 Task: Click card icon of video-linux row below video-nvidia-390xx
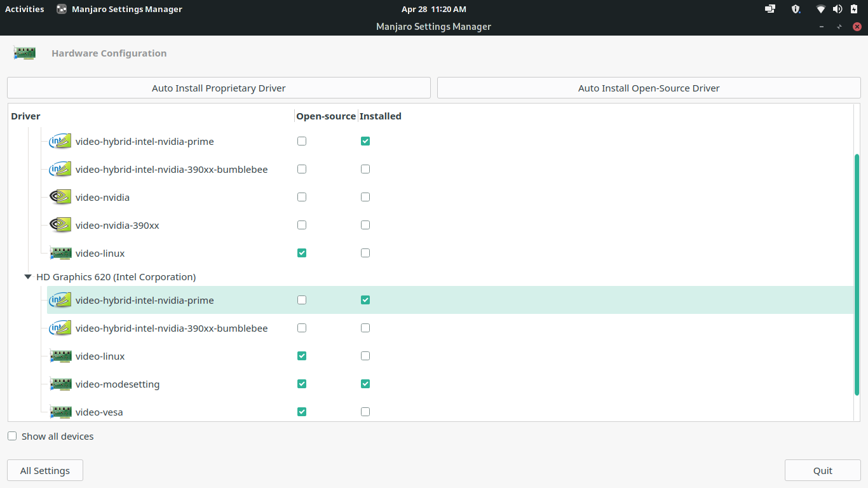[60, 253]
